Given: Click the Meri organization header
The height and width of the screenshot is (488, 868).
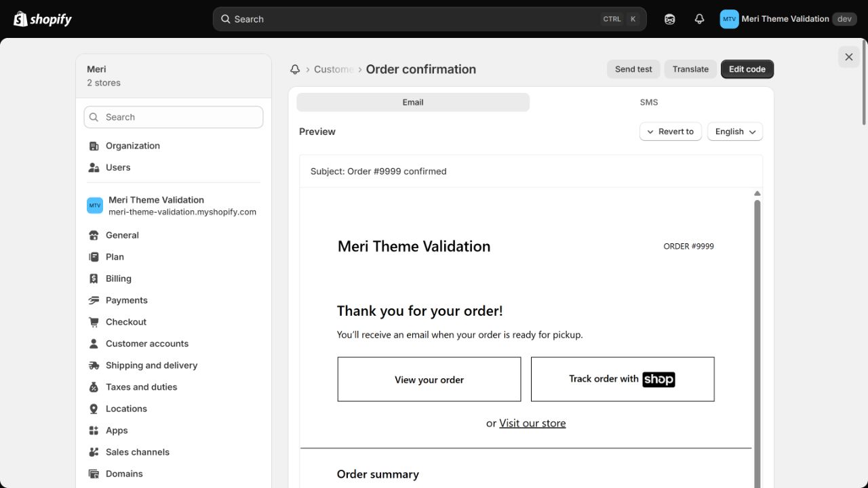Looking at the screenshot, I should coord(174,76).
